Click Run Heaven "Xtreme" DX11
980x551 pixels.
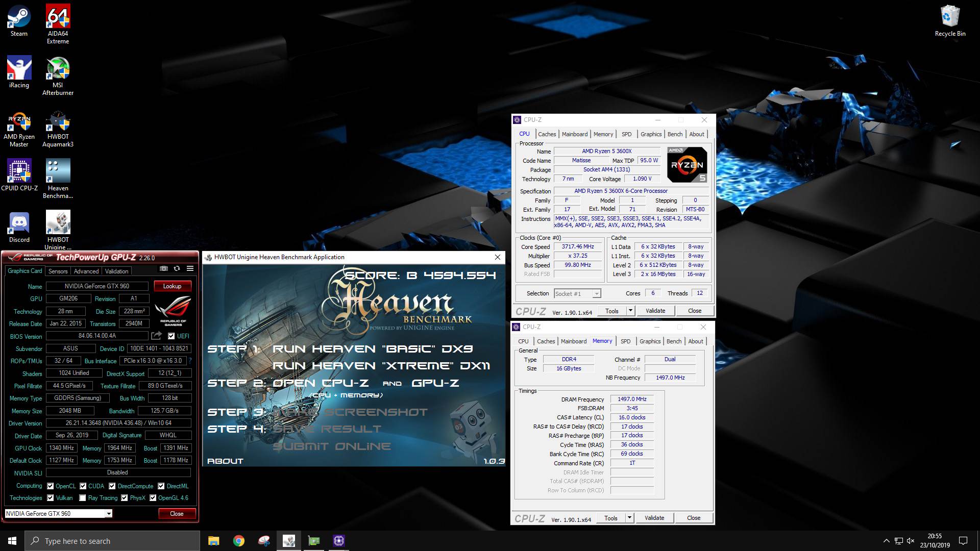(381, 366)
